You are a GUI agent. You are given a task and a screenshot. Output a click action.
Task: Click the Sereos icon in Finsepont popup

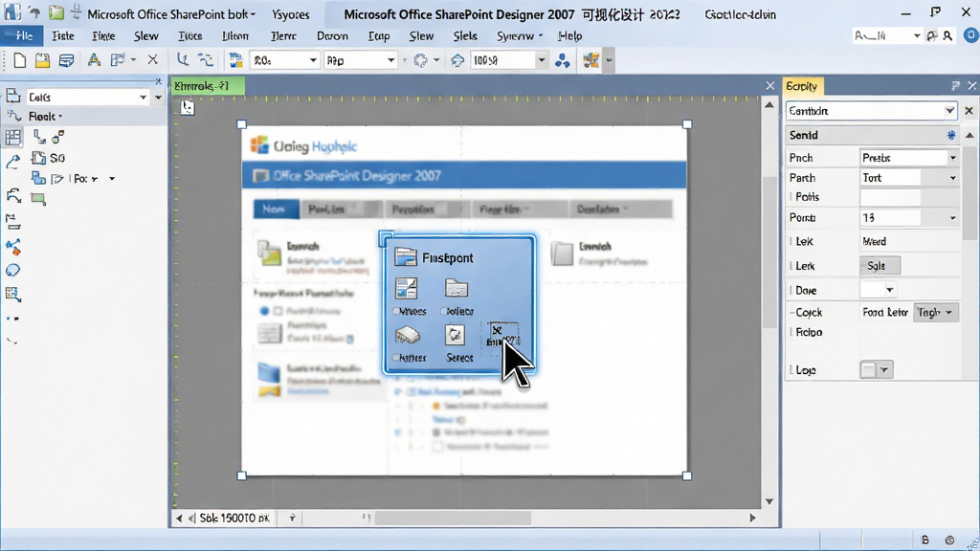coord(455,336)
